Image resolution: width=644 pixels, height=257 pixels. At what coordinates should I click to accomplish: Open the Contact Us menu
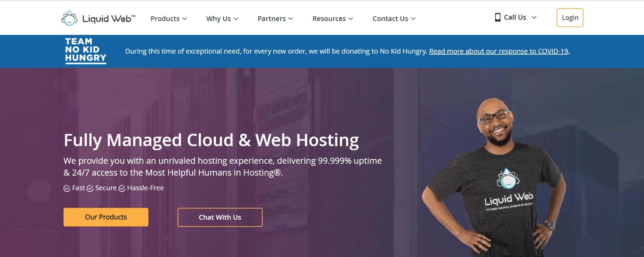(394, 19)
